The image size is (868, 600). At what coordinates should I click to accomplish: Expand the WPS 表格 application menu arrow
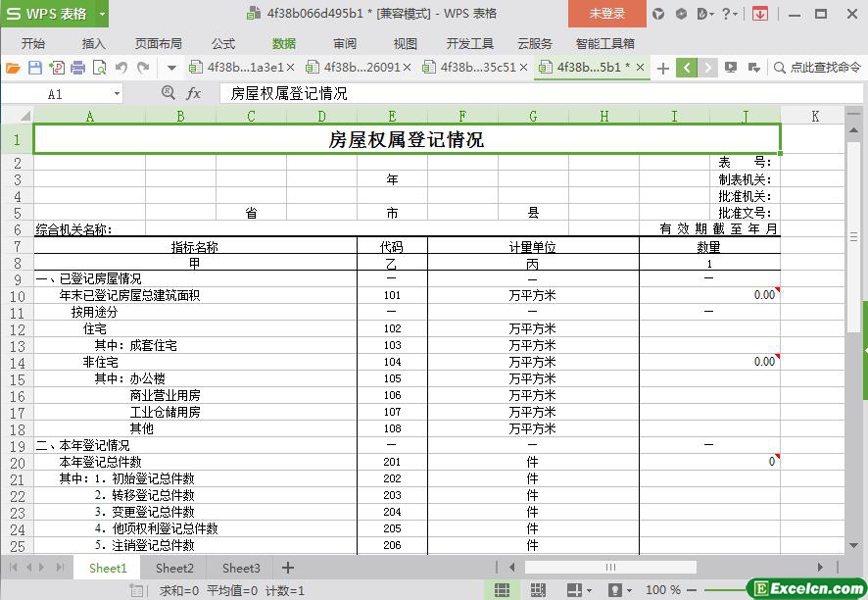click(102, 14)
